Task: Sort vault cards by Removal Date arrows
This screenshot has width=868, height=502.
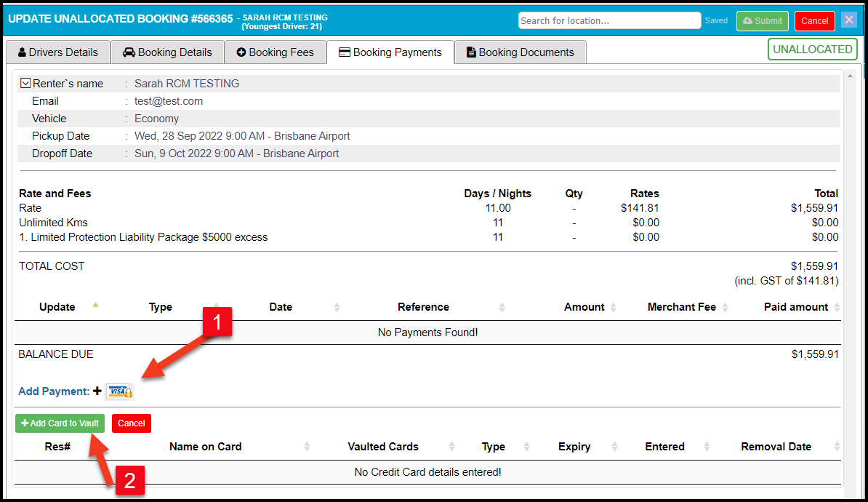Action: coord(837,447)
